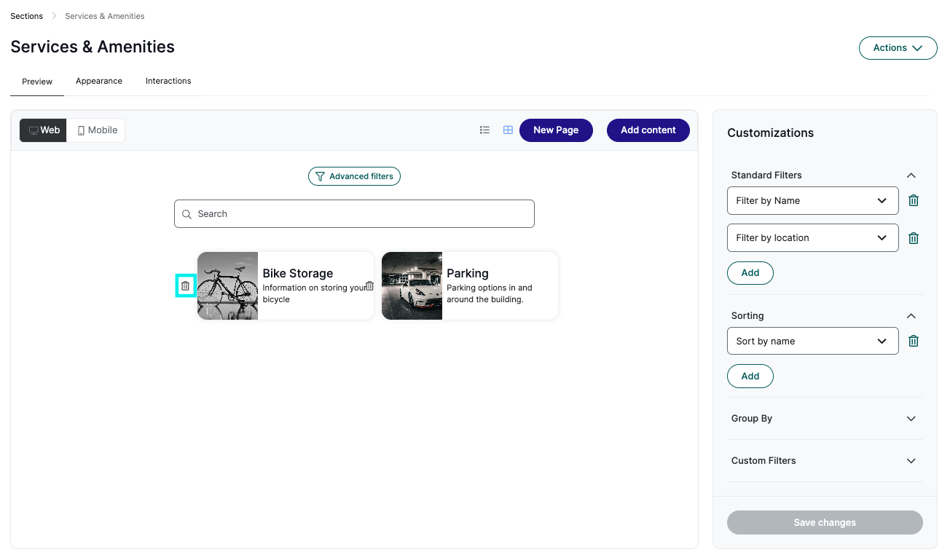Delete the Sort by name sorting rule
950x560 pixels.
coord(914,341)
